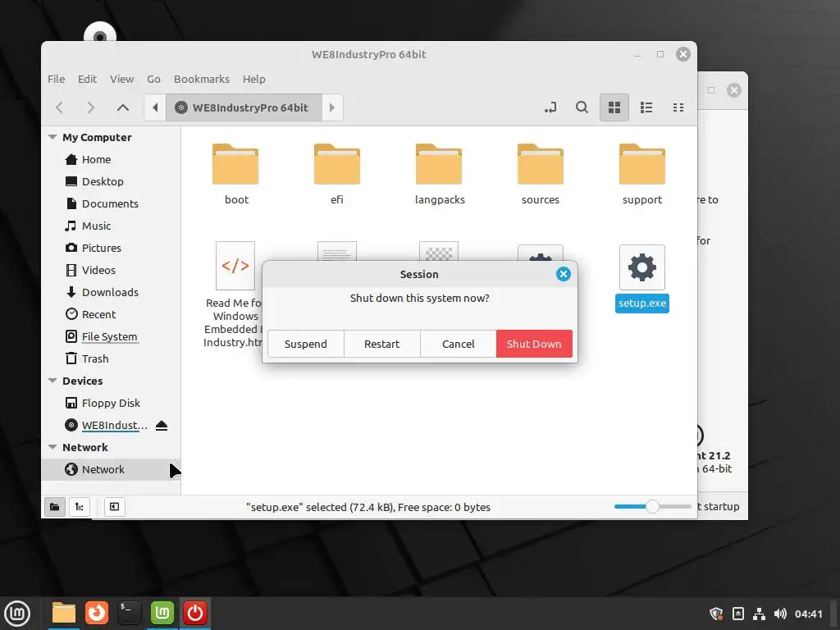Select Network location in the sidebar
The image size is (840, 630).
point(111,469)
